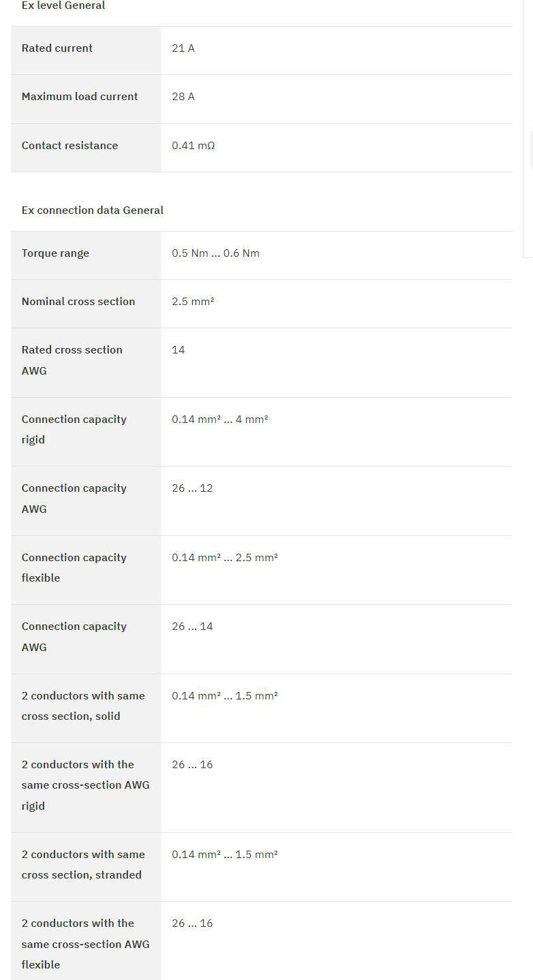Viewport: 533px width, 980px height.
Task: Select the 26 ... 12 AWG value
Action: point(192,488)
